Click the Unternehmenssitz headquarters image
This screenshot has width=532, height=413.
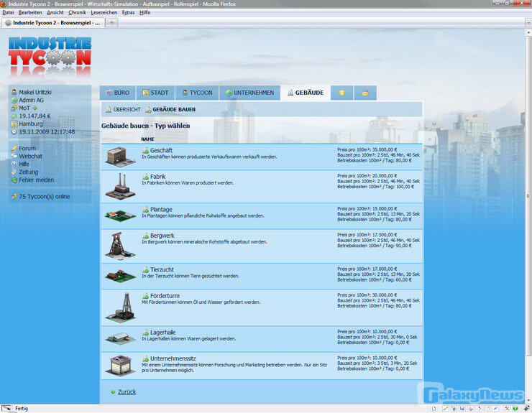pyautogui.click(x=120, y=366)
